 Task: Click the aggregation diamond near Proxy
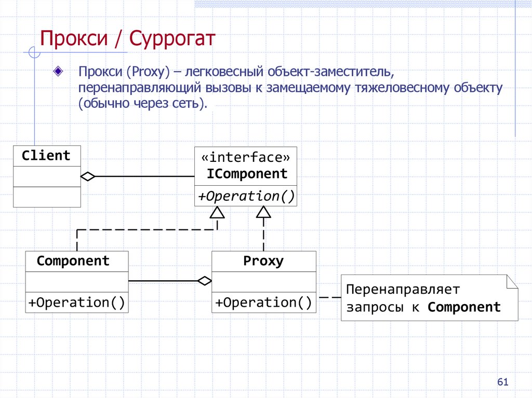click(204, 280)
